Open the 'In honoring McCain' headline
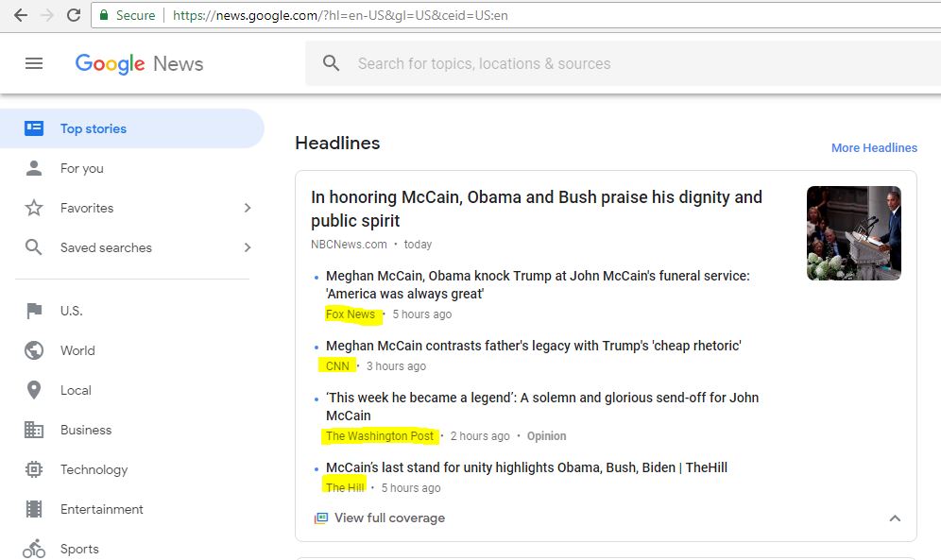941x560 pixels. (537, 209)
